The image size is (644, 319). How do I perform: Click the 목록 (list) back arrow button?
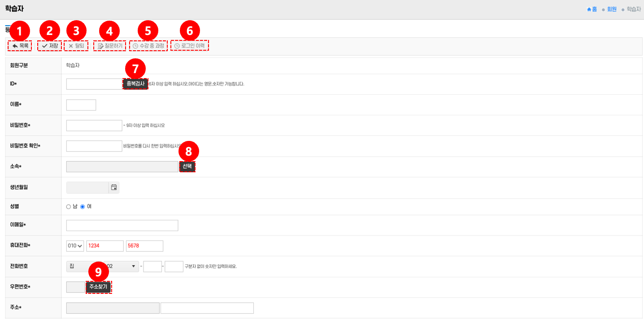click(20, 46)
